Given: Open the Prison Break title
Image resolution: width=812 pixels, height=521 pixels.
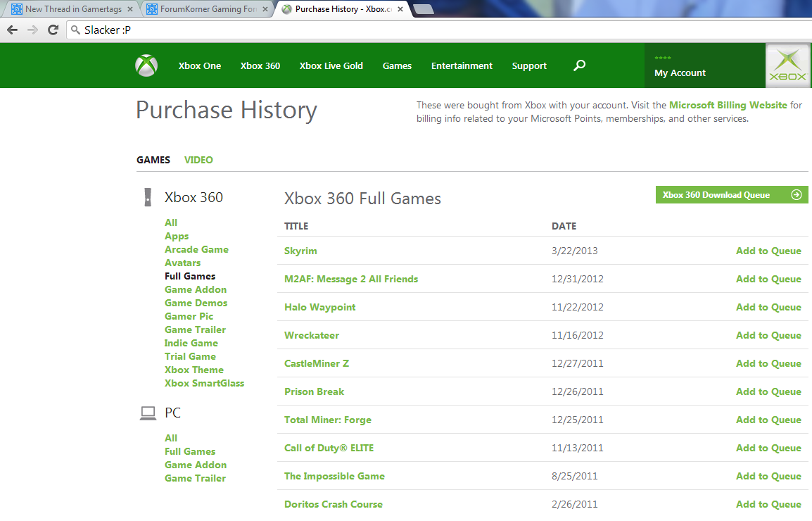Looking at the screenshot, I should (314, 391).
